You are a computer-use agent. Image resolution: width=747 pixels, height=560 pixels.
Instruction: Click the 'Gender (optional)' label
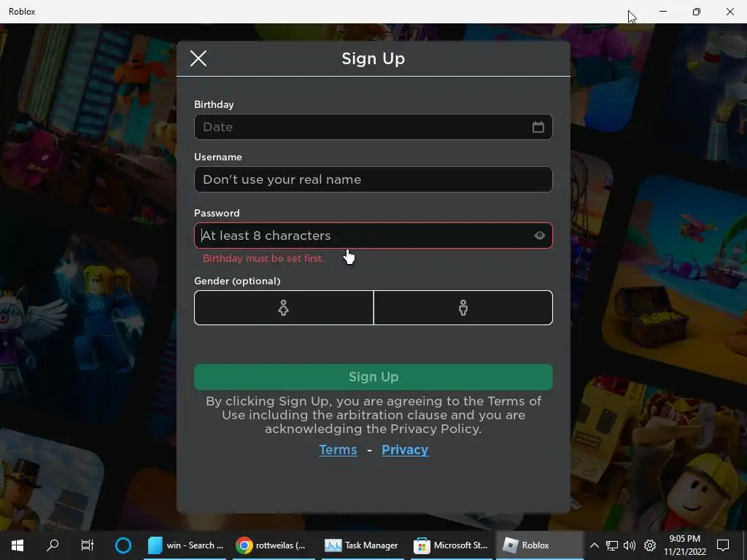tap(237, 281)
